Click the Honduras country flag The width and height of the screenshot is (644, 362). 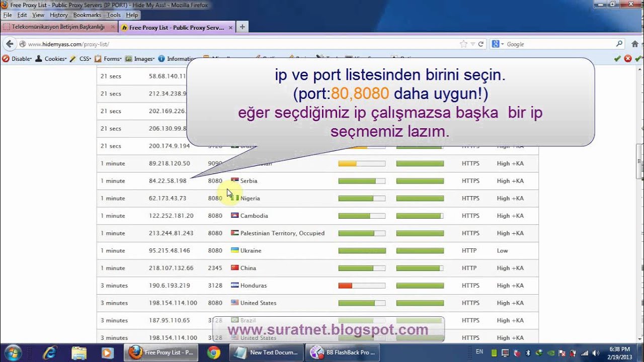coord(234,285)
